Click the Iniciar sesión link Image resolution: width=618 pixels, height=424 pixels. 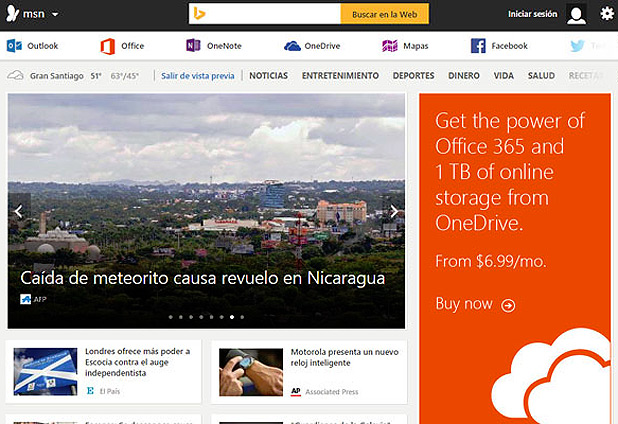coord(532,14)
